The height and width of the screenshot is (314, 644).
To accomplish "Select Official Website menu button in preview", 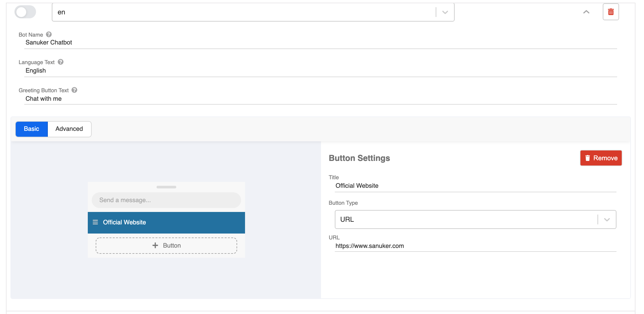I will pos(166,222).
